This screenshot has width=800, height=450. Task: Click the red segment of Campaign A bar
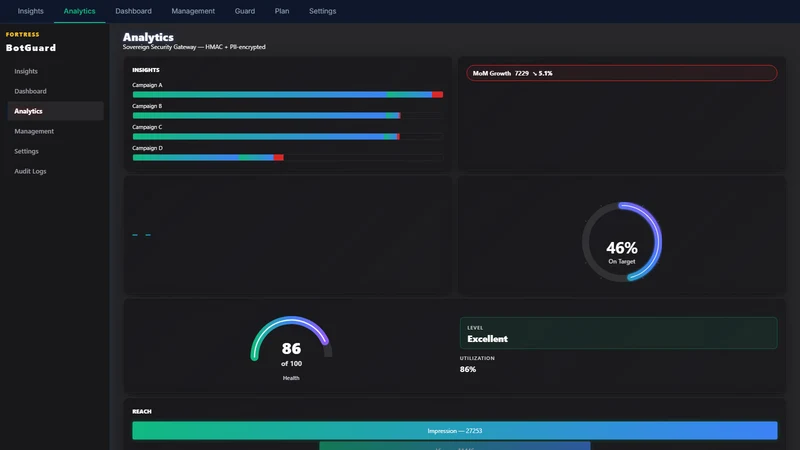pos(437,94)
